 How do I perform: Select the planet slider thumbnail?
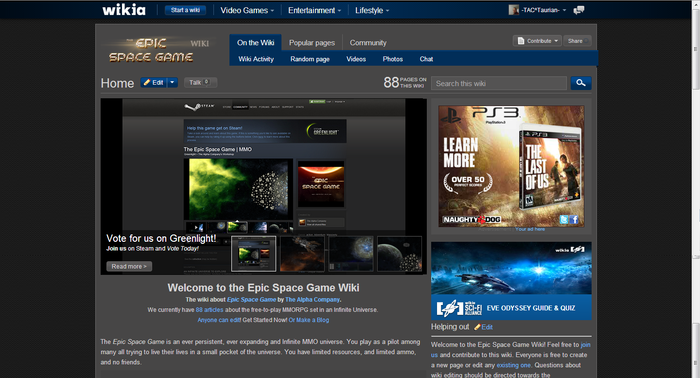(399, 254)
